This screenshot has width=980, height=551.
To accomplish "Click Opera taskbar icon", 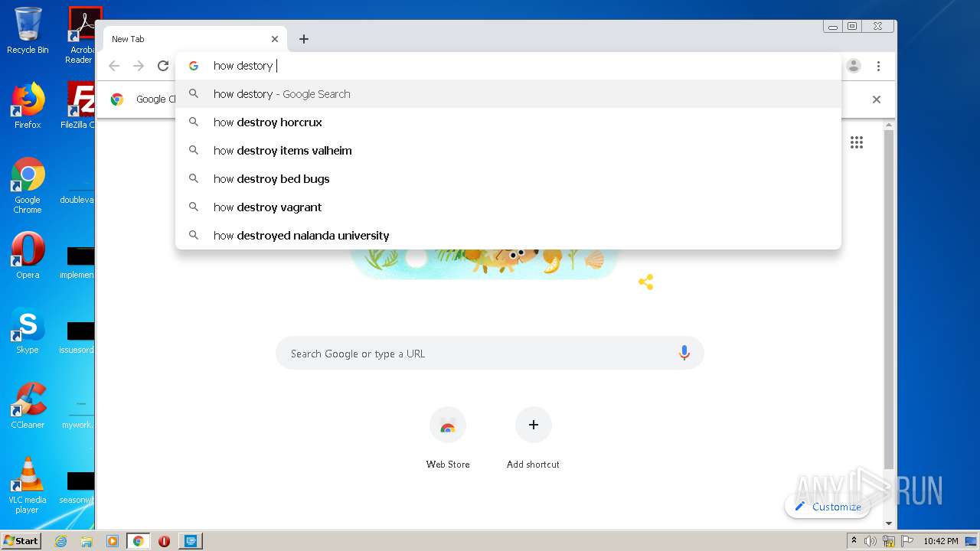I will click(x=164, y=541).
